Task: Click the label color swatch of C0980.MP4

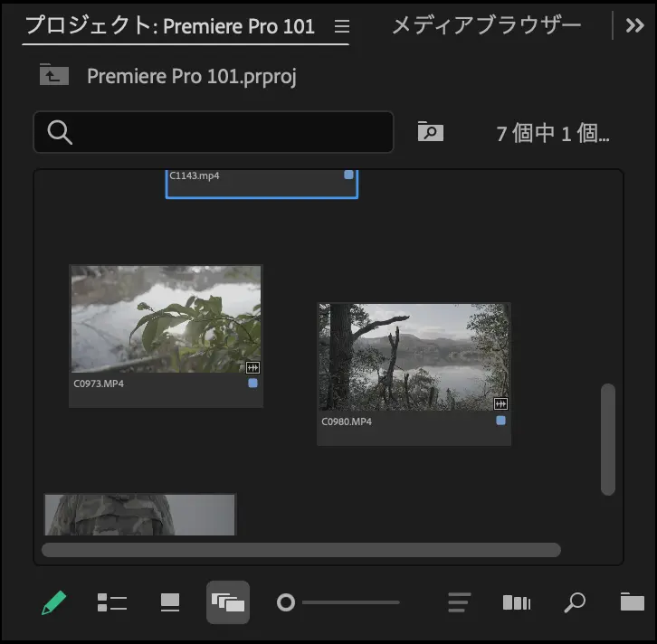Action: pos(500,421)
